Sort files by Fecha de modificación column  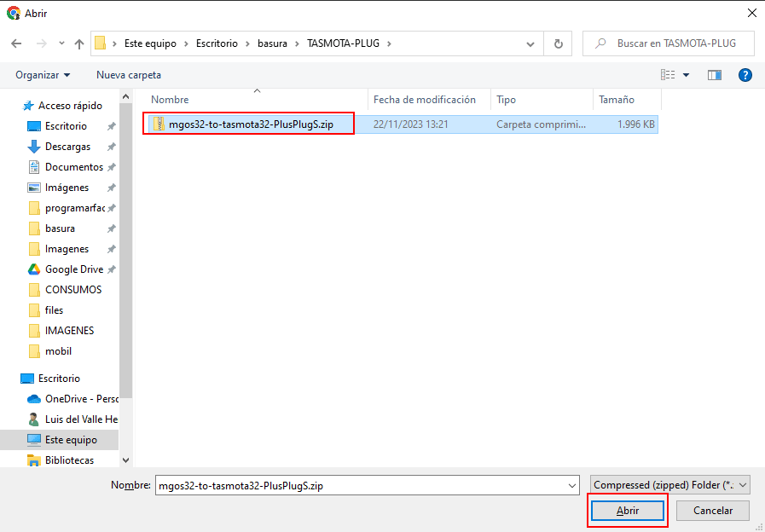pos(424,100)
